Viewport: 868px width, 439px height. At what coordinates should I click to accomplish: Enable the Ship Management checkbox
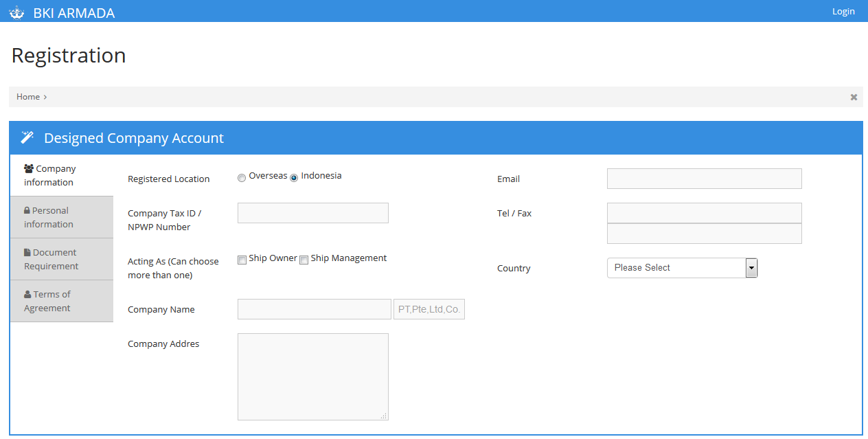[304, 260]
